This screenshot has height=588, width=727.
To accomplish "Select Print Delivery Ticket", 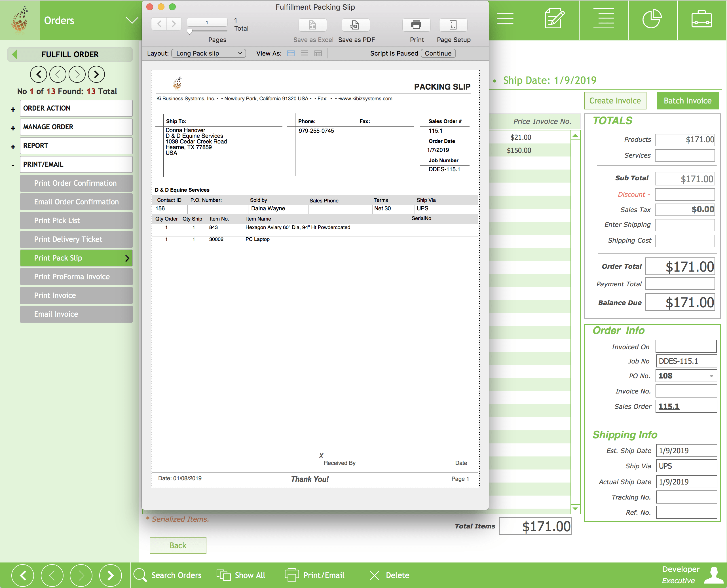I will click(x=76, y=239).
